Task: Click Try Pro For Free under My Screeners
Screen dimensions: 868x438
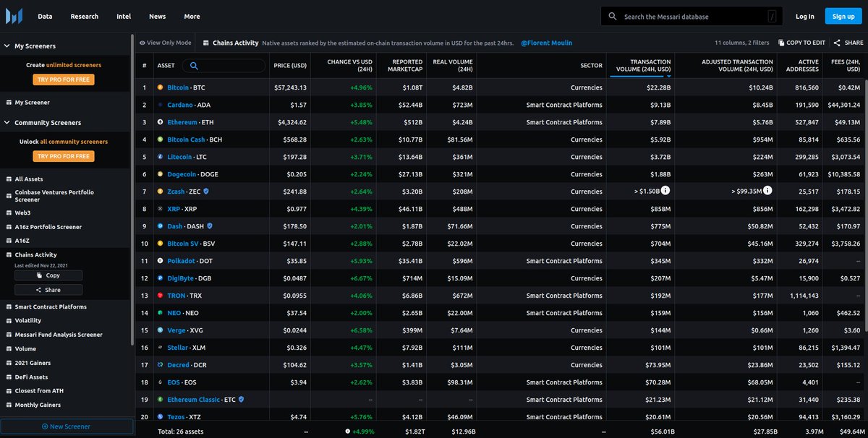Action: pyautogui.click(x=64, y=80)
